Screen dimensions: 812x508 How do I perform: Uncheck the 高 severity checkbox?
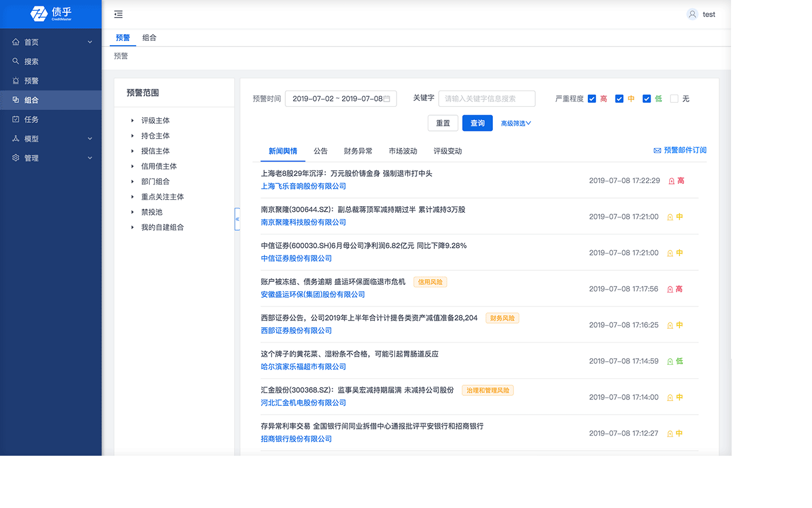[x=592, y=99]
